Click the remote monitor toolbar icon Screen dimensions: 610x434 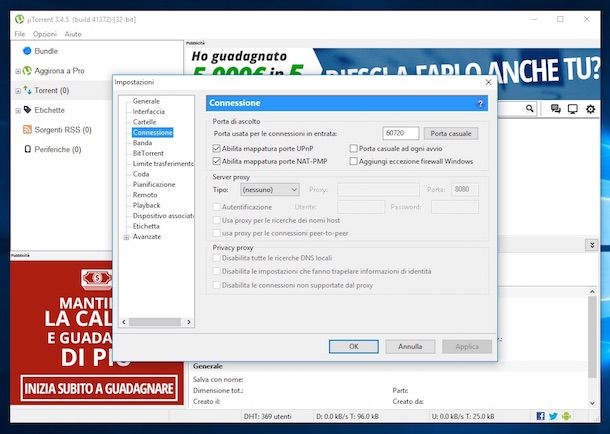(573, 109)
